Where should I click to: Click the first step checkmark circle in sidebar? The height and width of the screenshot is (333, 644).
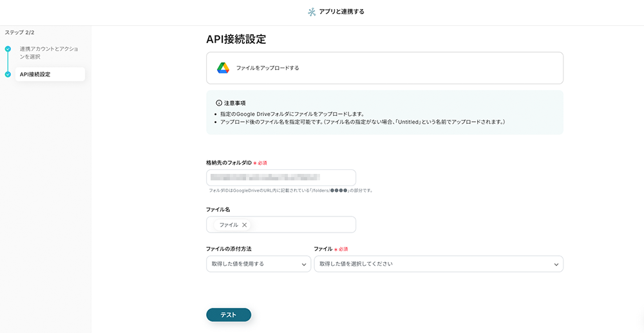[x=8, y=49]
